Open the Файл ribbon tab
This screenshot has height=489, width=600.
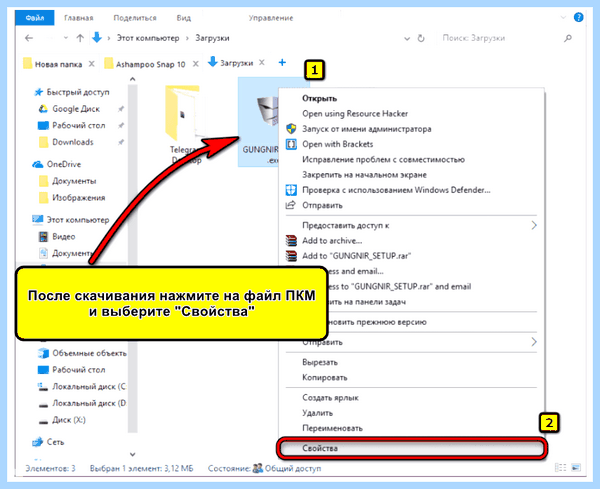pyautogui.click(x=34, y=18)
